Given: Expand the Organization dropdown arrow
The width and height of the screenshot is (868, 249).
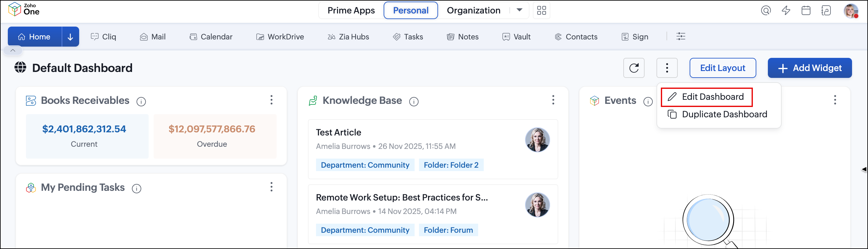Looking at the screenshot, I should click(519, 10).
